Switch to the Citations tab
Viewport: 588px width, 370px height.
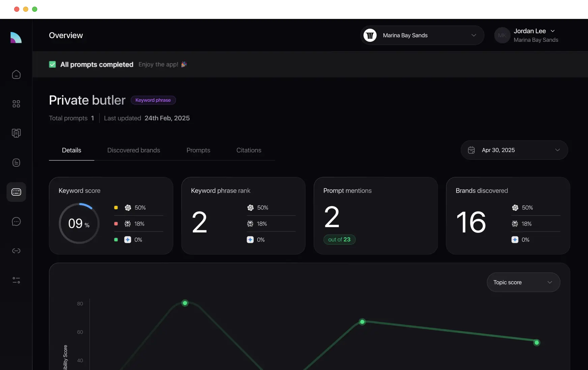click(x=249, y=150)
